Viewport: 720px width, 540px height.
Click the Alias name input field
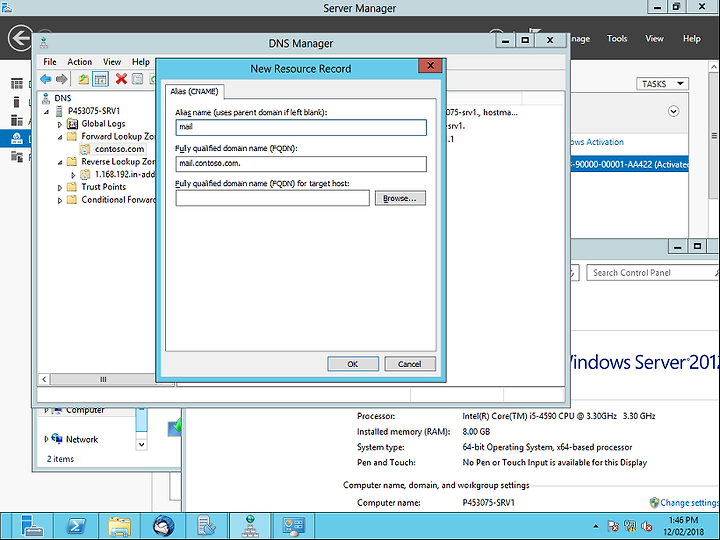(301, 127)
